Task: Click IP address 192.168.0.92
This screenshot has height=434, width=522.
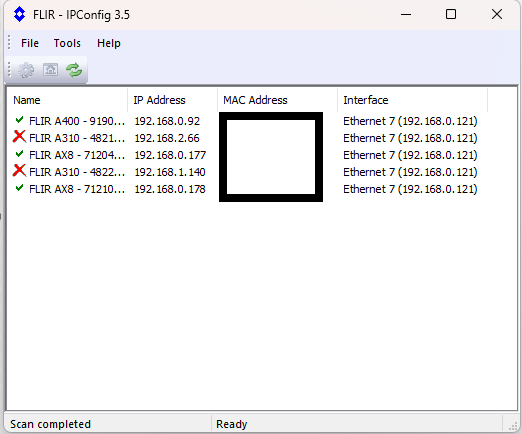Action: pos(167,121)
